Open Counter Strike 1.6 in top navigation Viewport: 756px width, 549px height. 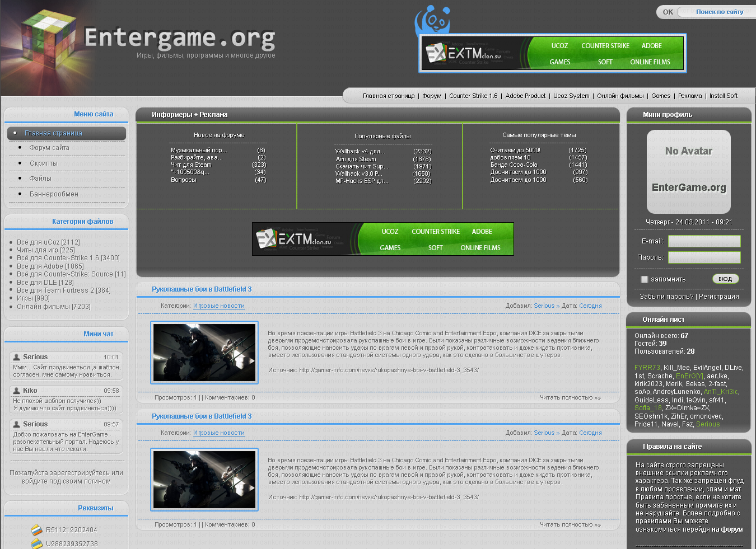(473, 96)
